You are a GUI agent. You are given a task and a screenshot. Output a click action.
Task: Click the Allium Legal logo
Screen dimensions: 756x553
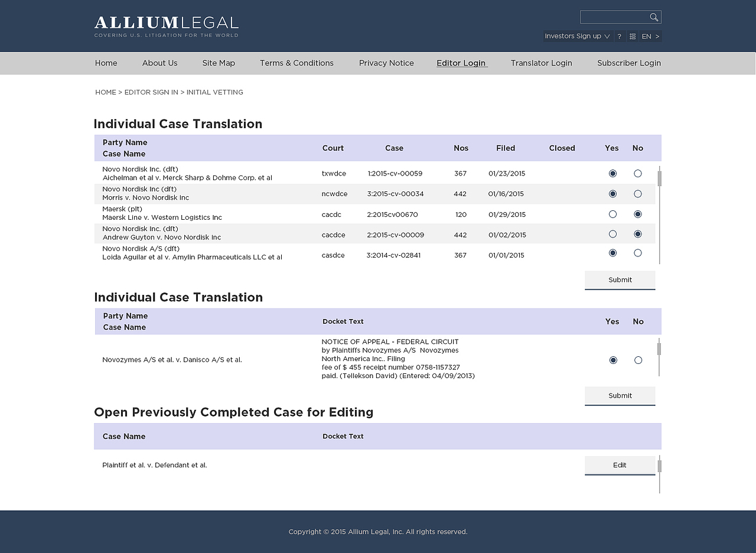pos(167,27)
